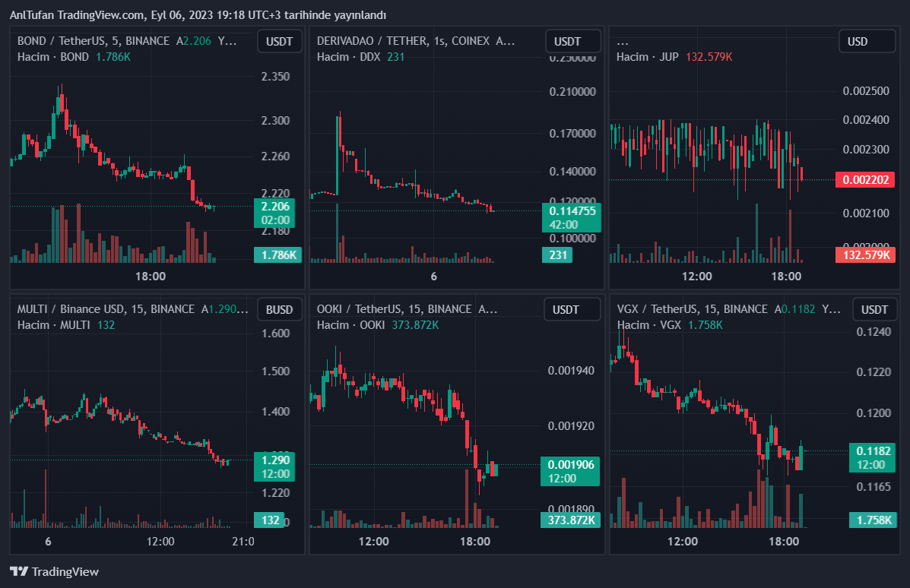Select the VGX / TetherUS symbol title
The image size is (910, 588).
[x=660, y=309]
